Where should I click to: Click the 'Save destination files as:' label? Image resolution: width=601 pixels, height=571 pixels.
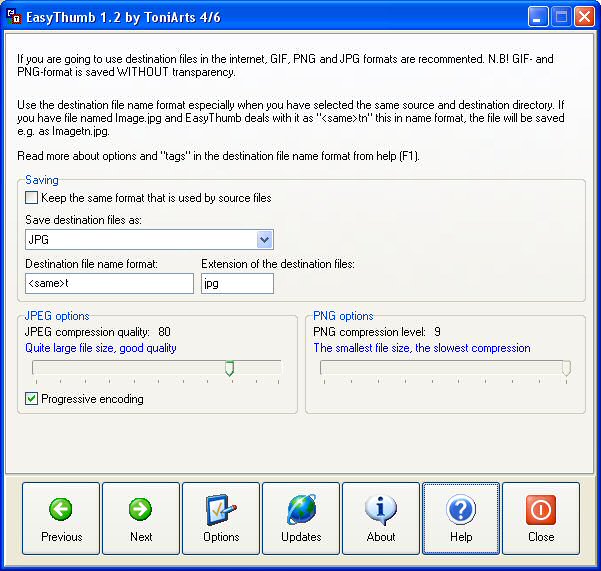coord(83,220)
